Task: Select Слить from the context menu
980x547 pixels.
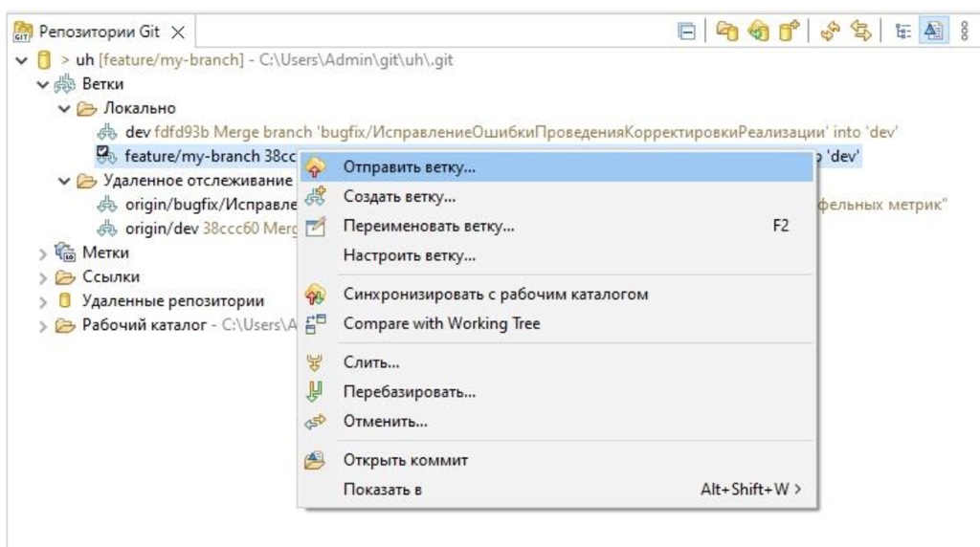Action: click(x=371, y=362)
